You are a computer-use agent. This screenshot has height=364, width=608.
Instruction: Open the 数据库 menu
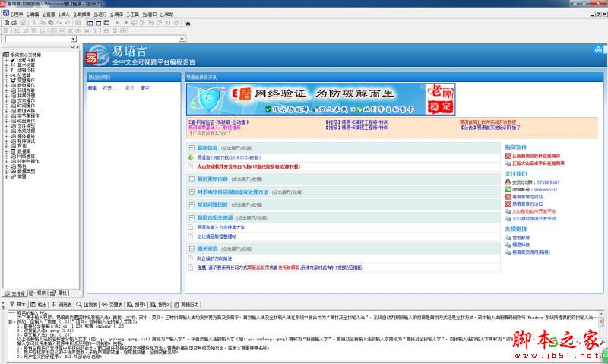coord(82,14)
